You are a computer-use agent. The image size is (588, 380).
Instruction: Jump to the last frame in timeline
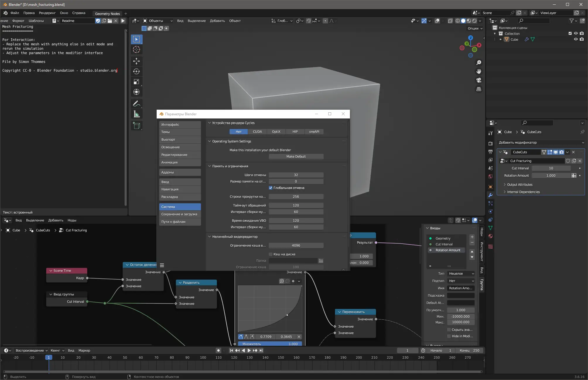[261, 350]
